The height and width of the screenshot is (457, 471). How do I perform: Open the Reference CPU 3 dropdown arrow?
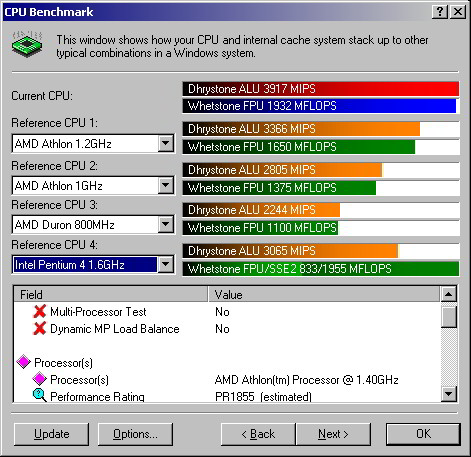click(166, 224)
